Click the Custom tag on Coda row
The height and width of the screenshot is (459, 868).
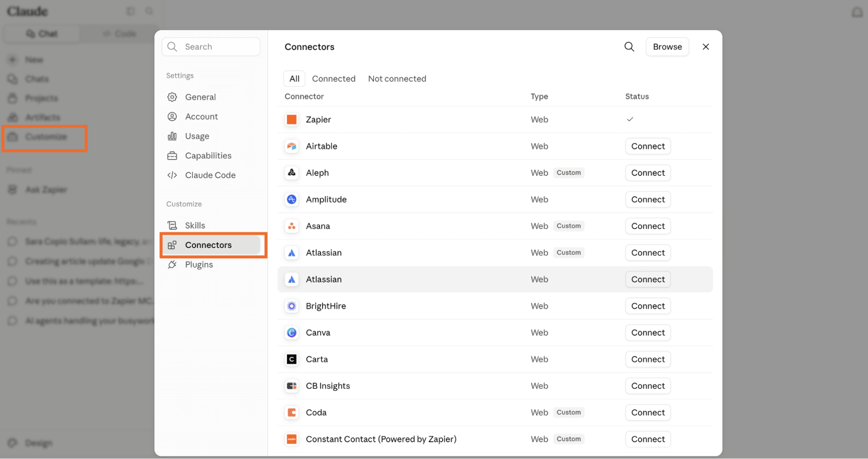(x=568, y=413)
